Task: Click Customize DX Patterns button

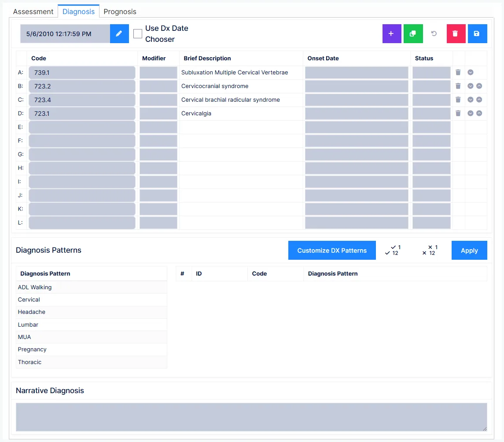Action: (332, 250)
